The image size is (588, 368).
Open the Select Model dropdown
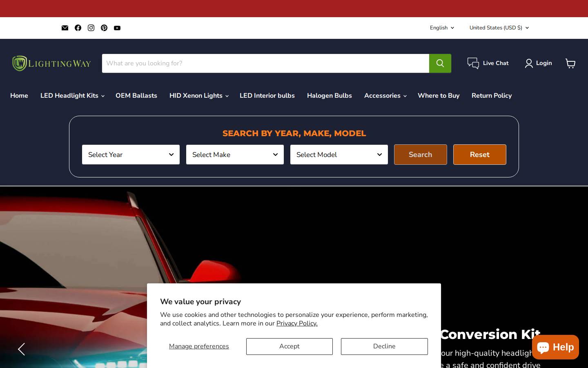pyautogui.click(x=339, y=155)
